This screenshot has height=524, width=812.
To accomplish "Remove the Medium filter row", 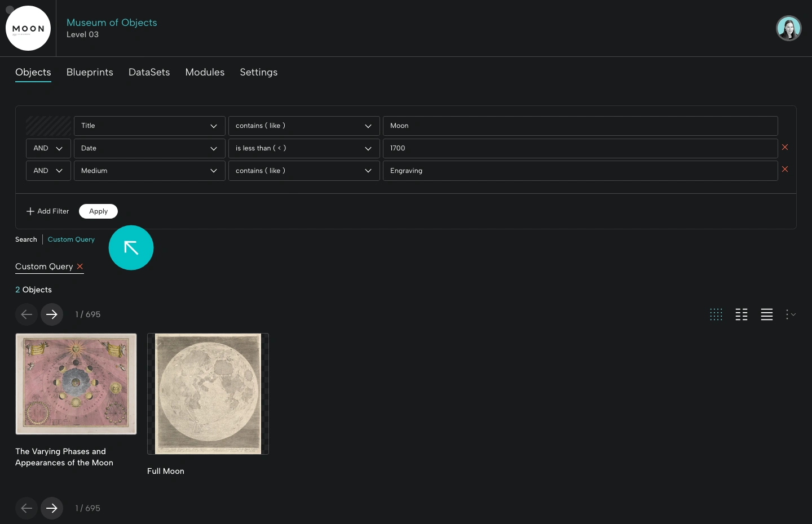I will [784, 170].
